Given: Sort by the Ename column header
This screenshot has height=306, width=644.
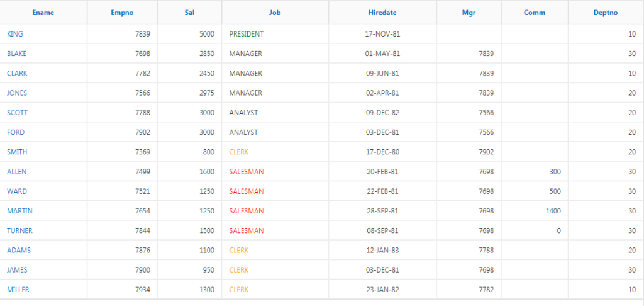Looking at the screenshot, I should 43,13.
